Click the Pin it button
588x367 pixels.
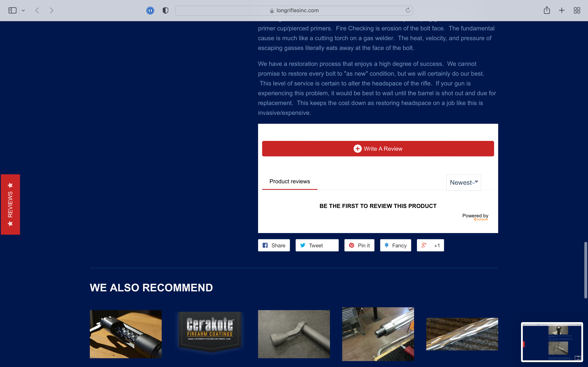coord(359,245)
